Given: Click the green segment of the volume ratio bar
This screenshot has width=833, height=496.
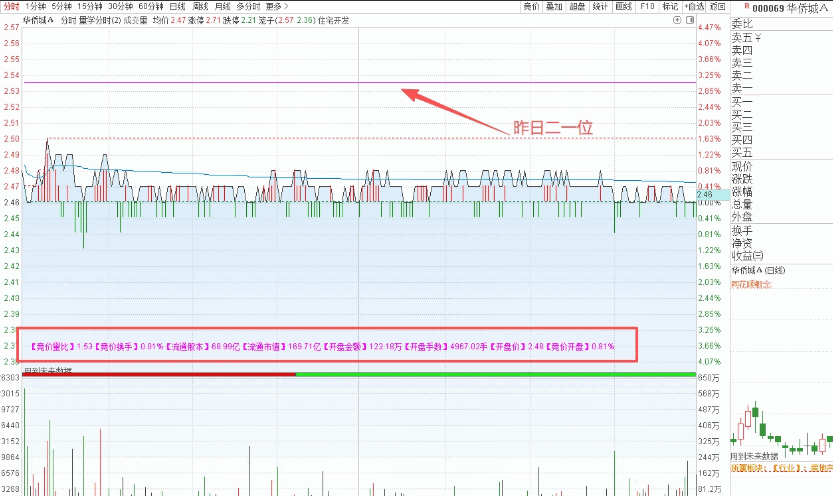Looking at the screenshot, I should [x=496, y=374].
